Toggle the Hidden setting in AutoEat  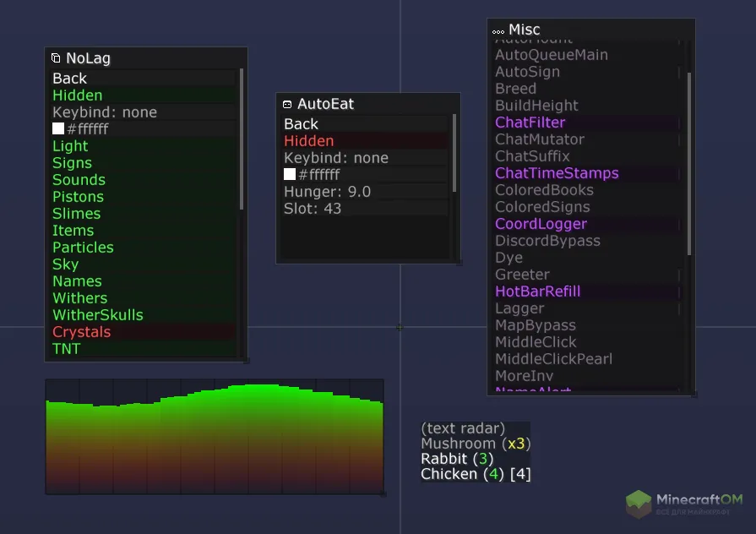[x=308, y=141]
